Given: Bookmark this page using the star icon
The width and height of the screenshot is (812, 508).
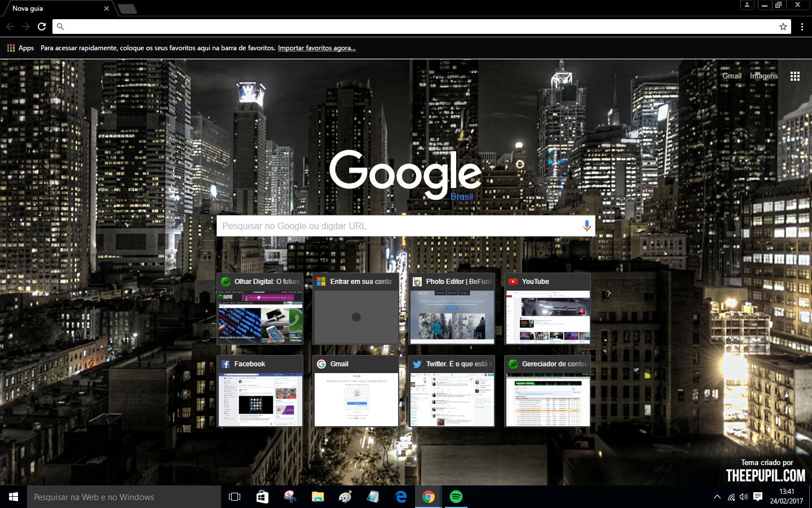Looking at the screenshot, I should point(783,27).
